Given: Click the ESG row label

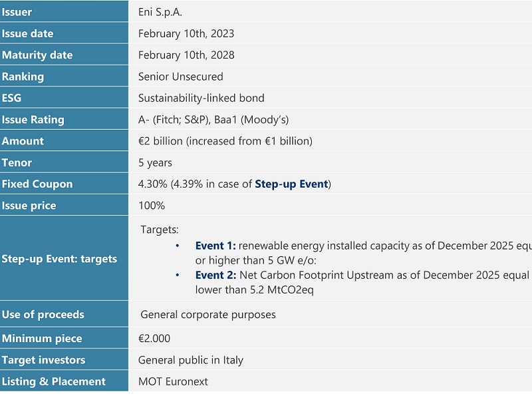Looking at the screenshot, I should [x=12, y=98].
